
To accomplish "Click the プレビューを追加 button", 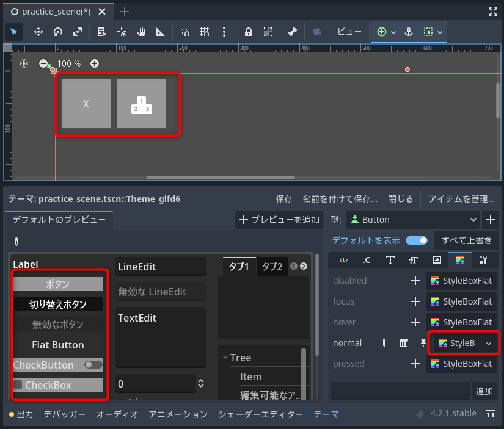I will pyautogui.click(x=279, y=220).
